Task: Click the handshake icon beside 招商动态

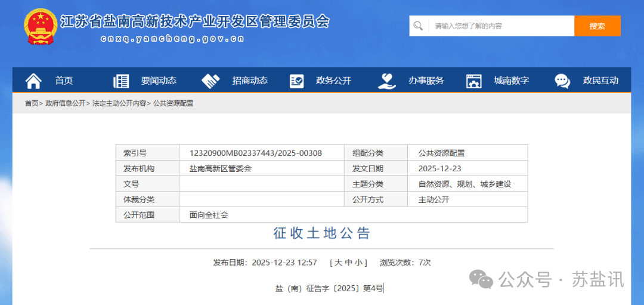Action: [x=210, y=81]
